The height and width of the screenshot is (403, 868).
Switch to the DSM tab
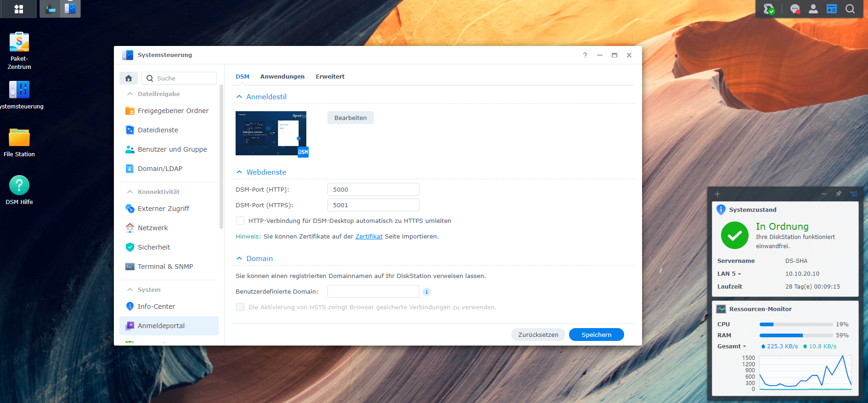[242, 77]
